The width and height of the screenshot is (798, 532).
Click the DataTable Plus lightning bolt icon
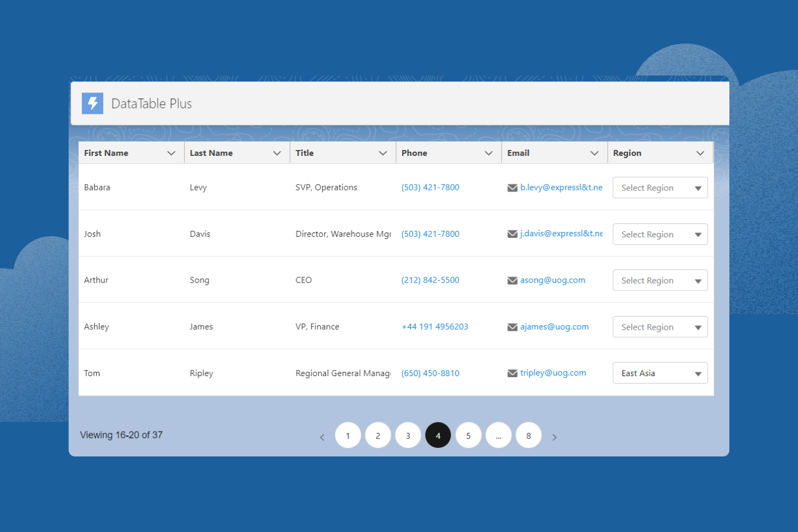(x=93, y=103)
